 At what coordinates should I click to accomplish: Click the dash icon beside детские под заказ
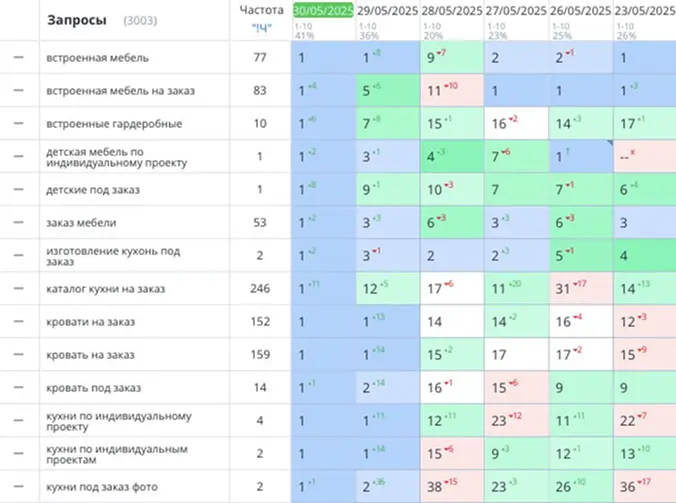(x=19, y=189)
